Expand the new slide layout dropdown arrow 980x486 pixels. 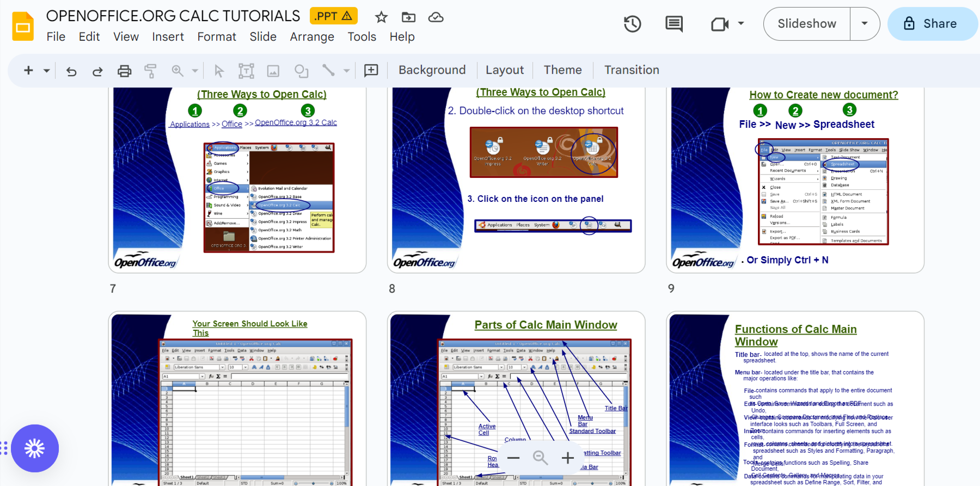(x=47, y=71)
